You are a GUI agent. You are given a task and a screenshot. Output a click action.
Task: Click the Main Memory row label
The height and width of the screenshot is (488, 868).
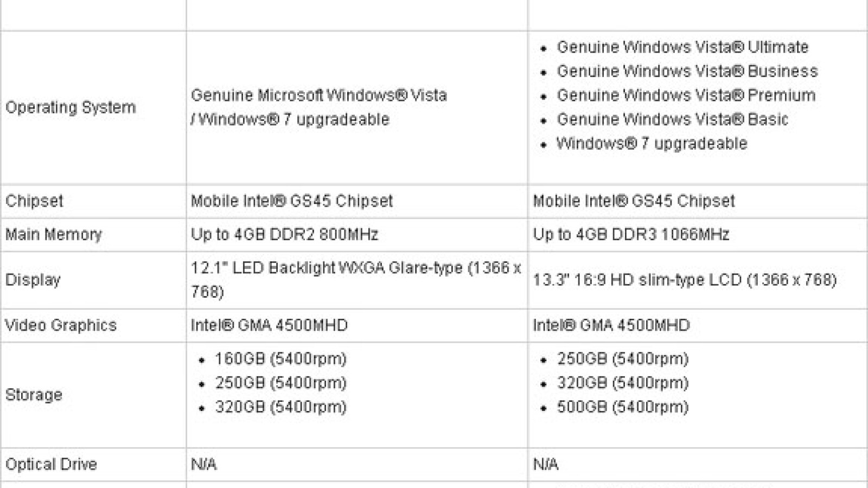54,234
